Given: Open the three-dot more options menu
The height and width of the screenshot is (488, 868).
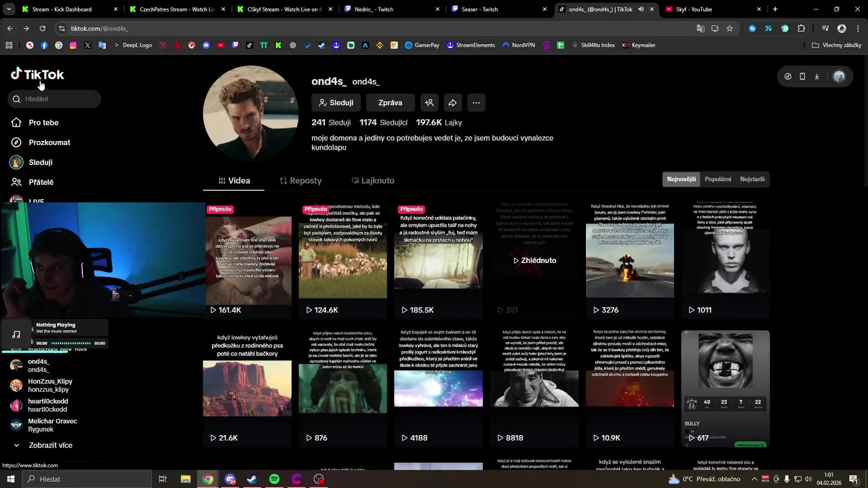Looking at the screenshot, I should click(476, 103).
